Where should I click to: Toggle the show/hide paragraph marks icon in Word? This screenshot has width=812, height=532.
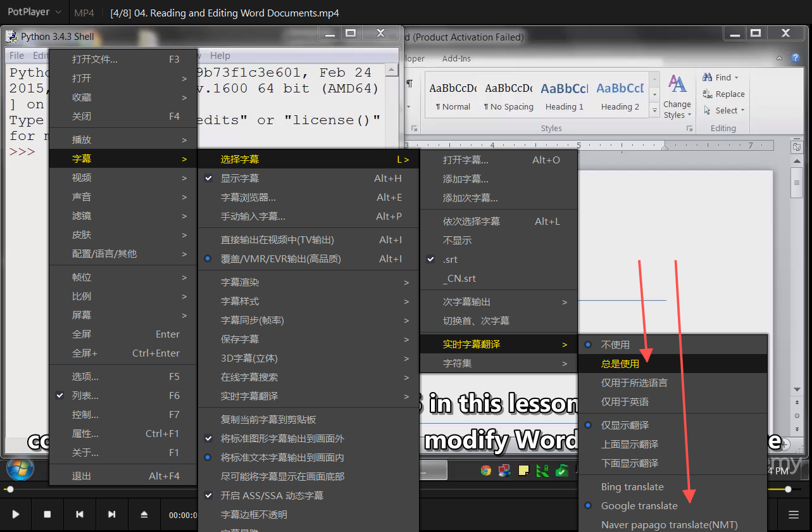(x=409, y=84)
